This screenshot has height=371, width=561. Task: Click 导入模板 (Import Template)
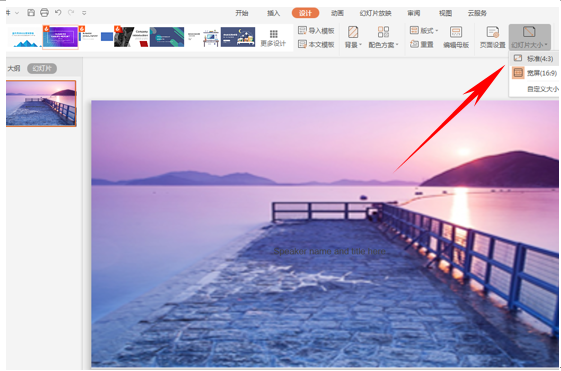point(316,31)
